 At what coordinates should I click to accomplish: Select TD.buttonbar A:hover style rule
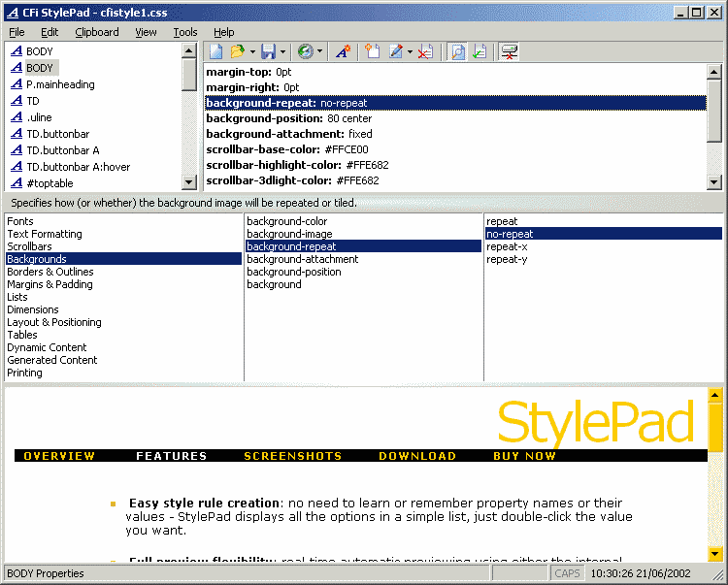pyautogui.click(x=78, y=167)
